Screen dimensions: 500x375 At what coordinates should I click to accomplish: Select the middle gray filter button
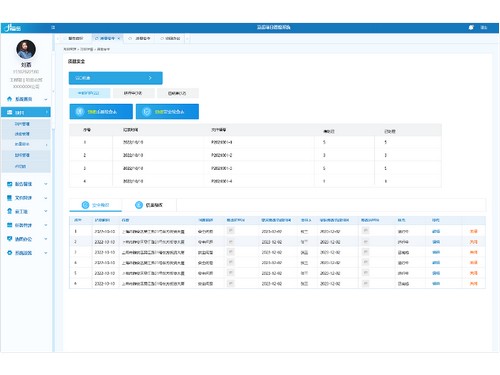133,93
